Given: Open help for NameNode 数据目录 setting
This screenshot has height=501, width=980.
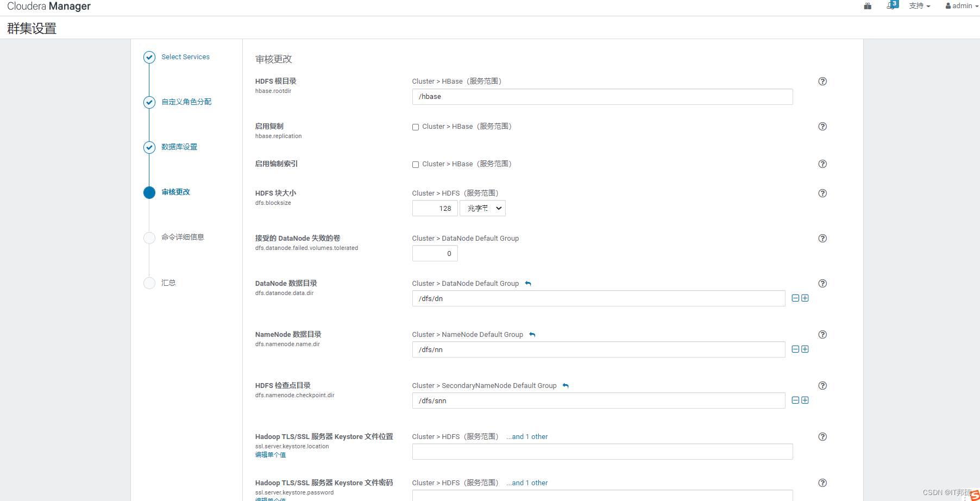Looking at the screenshot, I should (822, 335).
